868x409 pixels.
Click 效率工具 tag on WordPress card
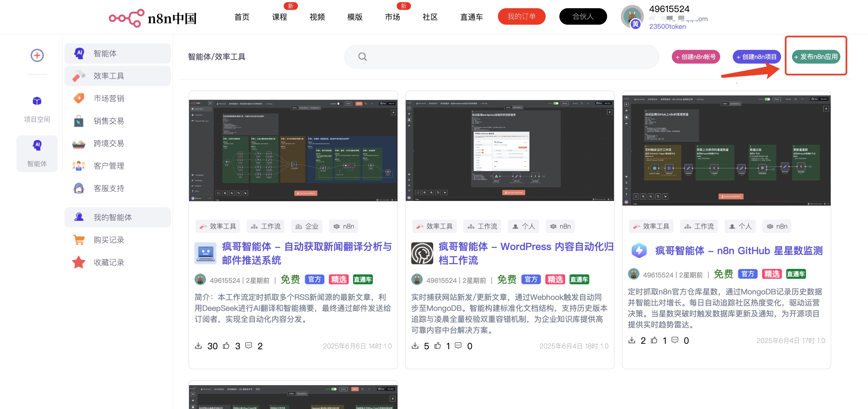pos(435,226)
